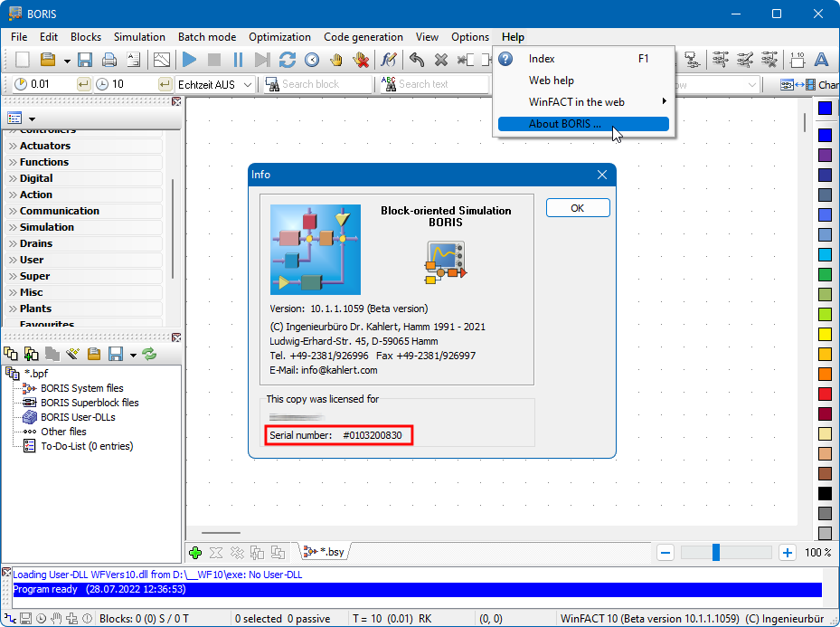Refresh the project tree with the green arrows

(149, 354)
